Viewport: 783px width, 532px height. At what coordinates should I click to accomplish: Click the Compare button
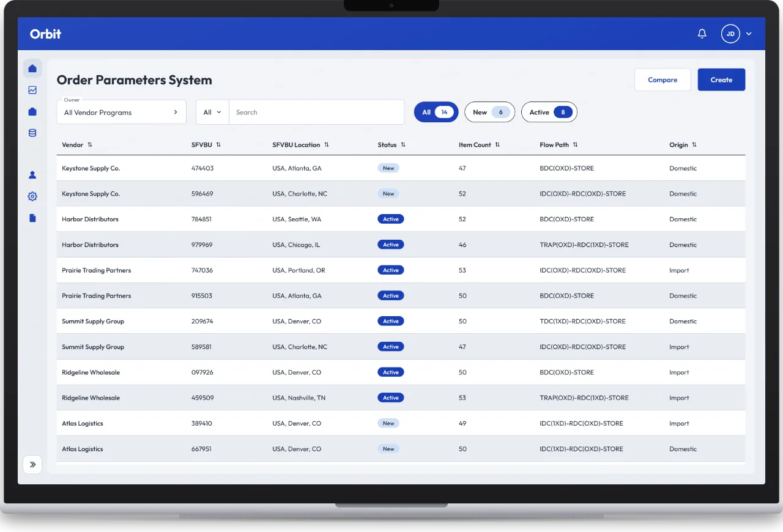(x=662, y=79)
